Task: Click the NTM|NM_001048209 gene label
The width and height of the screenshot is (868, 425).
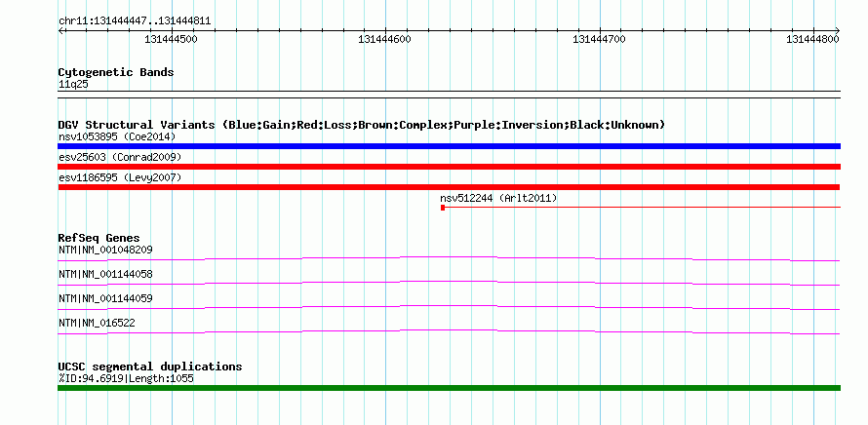Action: click(x=105, y=251)
